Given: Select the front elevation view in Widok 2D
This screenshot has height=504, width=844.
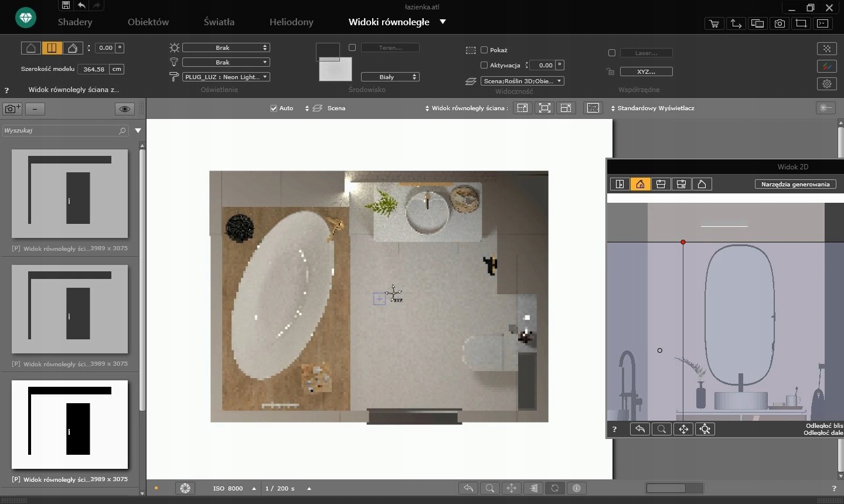Looking at the screenshot, I should tap(640, 184).
